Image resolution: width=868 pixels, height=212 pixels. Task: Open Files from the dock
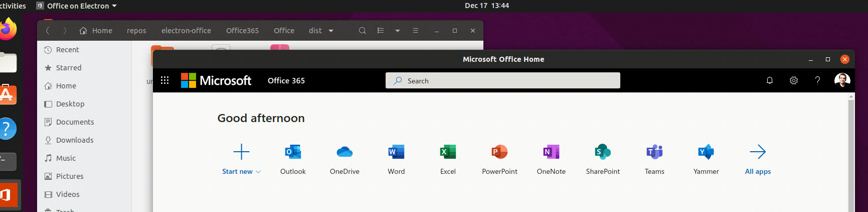(7, 63)
